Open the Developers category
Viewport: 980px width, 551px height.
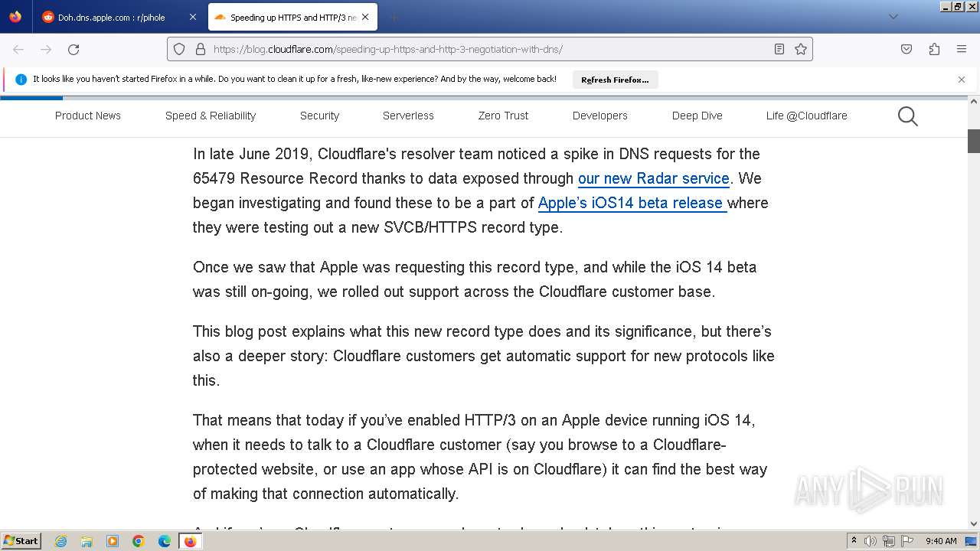[x=600, y=116]
